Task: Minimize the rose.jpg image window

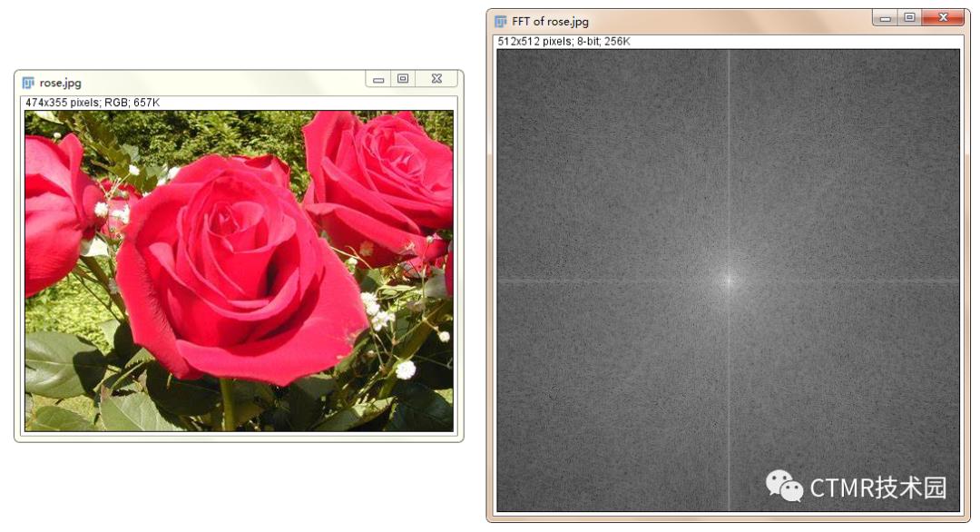Action: click(x=378, y=80)
